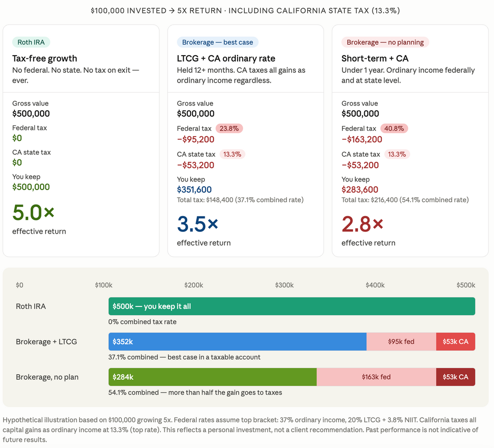
Task: Select the Brokerage — best case badge
Action: click(217, 42)
